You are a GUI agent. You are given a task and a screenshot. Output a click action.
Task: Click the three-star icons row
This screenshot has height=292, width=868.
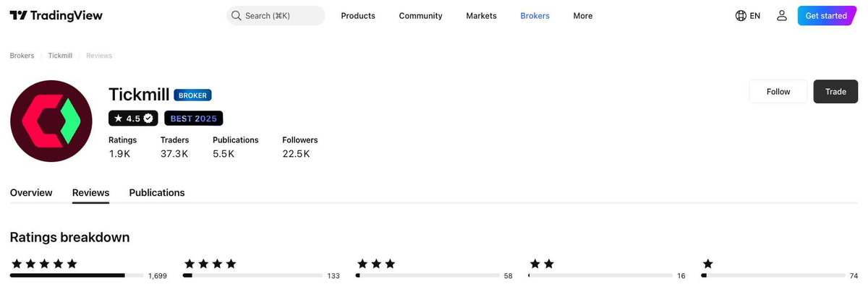click(376, 264)
